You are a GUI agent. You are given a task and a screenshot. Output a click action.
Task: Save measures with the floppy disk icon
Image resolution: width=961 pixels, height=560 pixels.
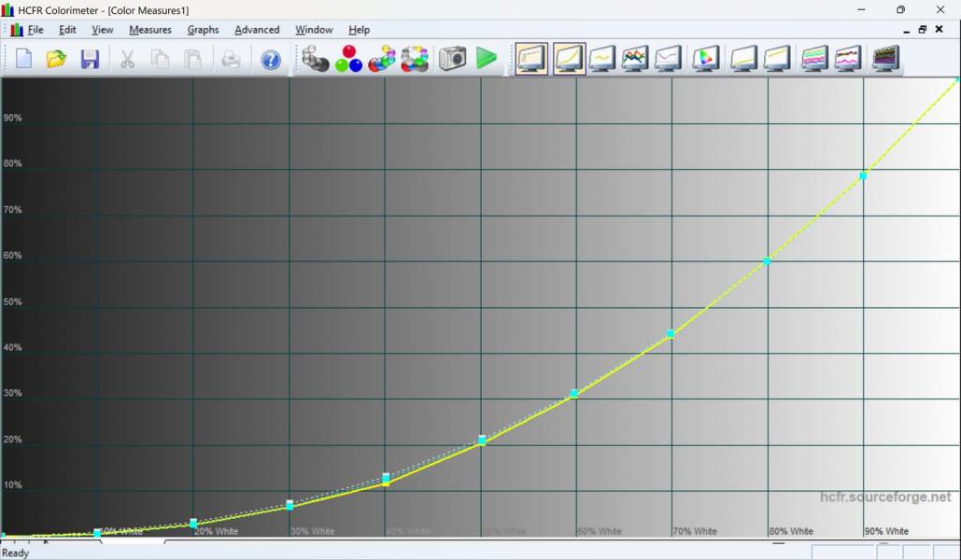tap(90, 60)
